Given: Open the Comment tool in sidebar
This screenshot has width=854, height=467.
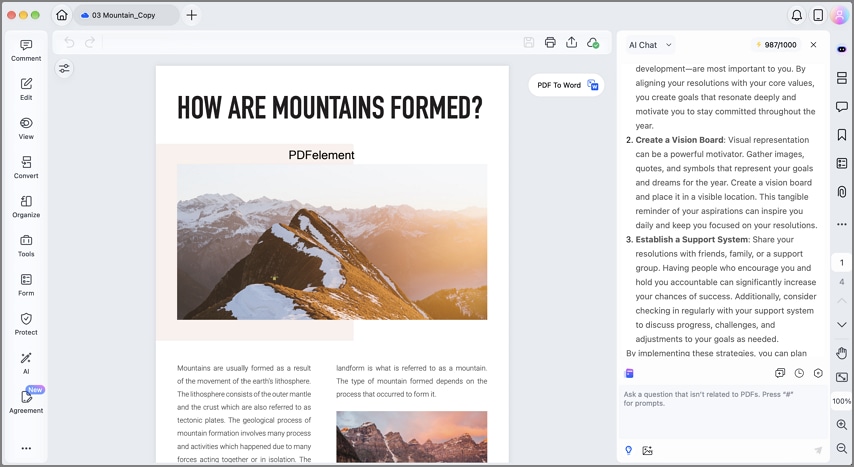Looking at the screenshot, I should [x=26, y=50].
